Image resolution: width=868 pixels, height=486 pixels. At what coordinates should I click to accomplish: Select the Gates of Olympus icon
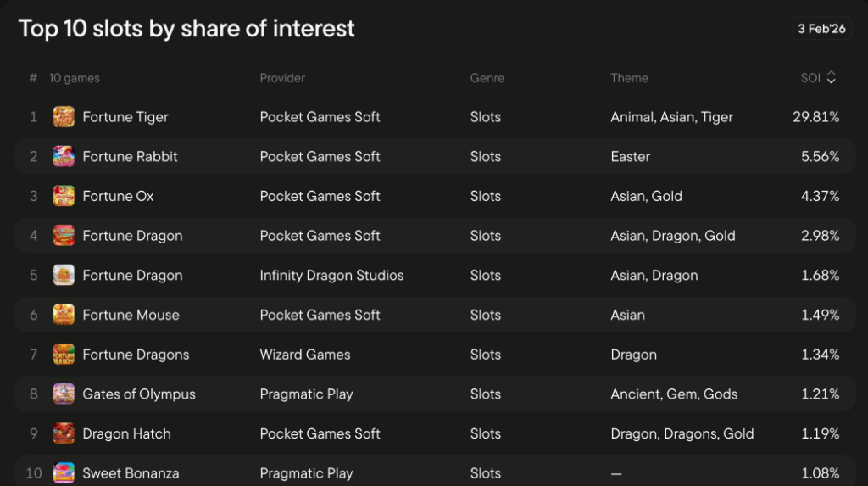coord(64,394)
